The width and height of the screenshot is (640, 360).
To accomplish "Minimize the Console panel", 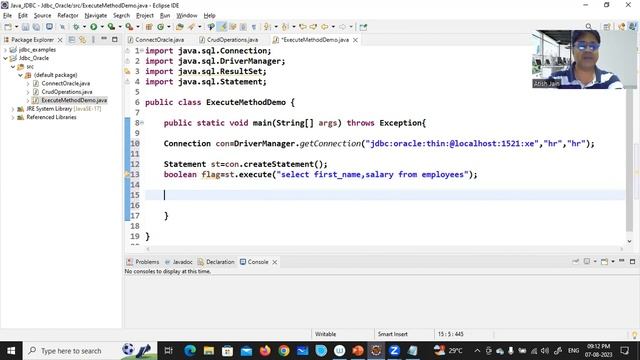I will [x=622, y=261].
